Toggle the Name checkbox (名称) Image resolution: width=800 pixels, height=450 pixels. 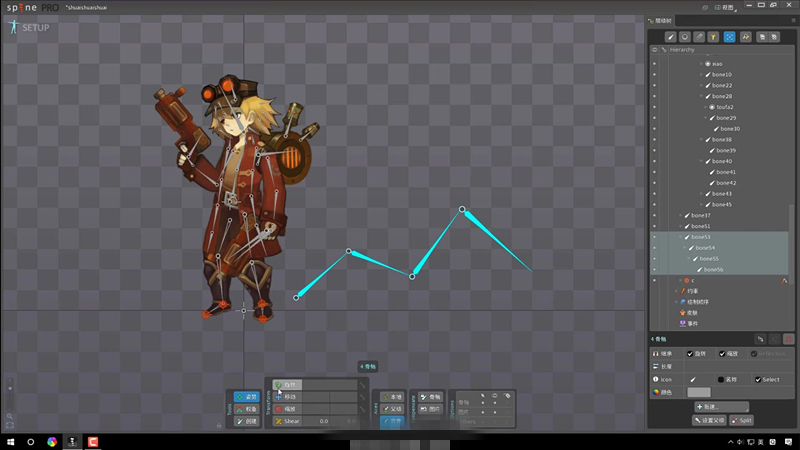[x=720, y=379]
